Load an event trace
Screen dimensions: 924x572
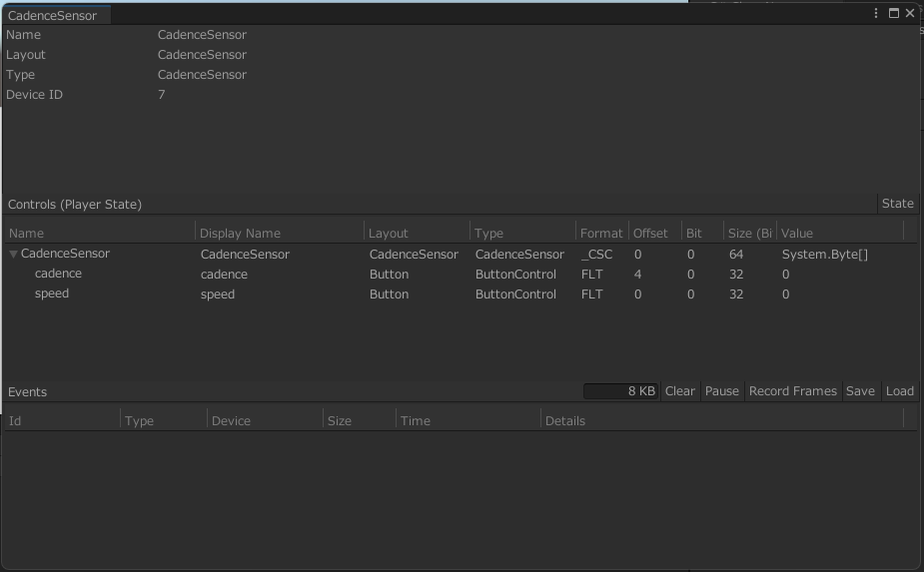(x=900, y=391)
